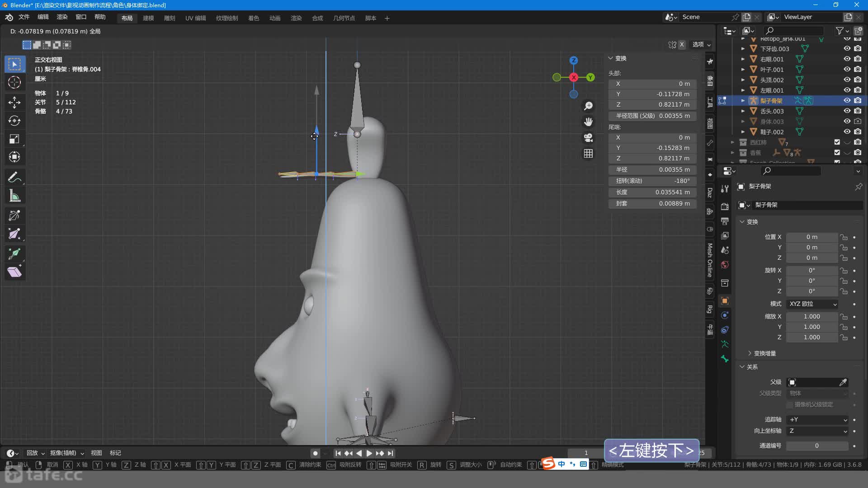Open the 窗口 menu
The height and width of the screenshot is (488, 868).
[81, 17]
